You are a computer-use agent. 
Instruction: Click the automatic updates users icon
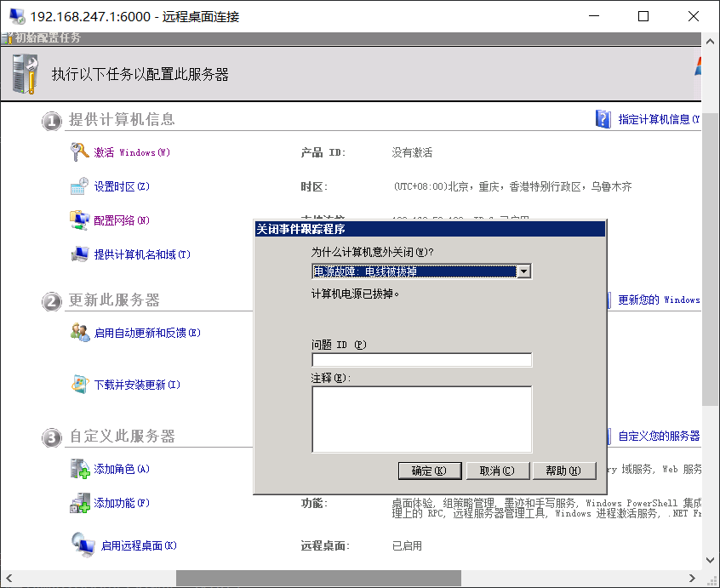tap(80, 333)
